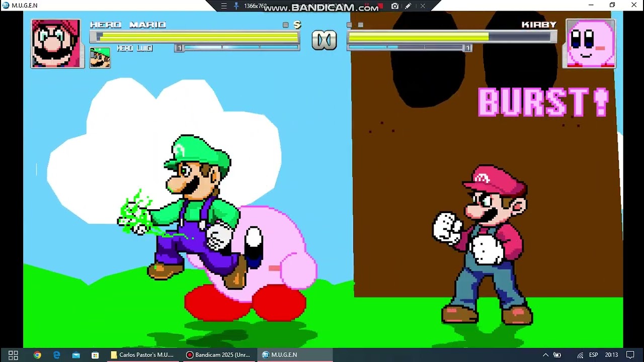Click the battery status tray icon
Image resolution: width=644 pixels, height=362 pixels.
[x=557, y=355]
